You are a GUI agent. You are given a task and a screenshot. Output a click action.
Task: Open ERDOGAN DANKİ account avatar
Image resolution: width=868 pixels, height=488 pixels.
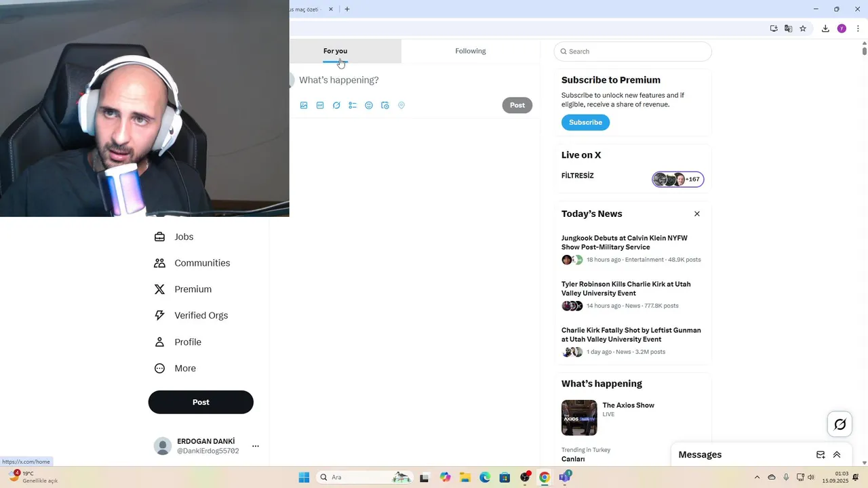click(x=163, y=446)
